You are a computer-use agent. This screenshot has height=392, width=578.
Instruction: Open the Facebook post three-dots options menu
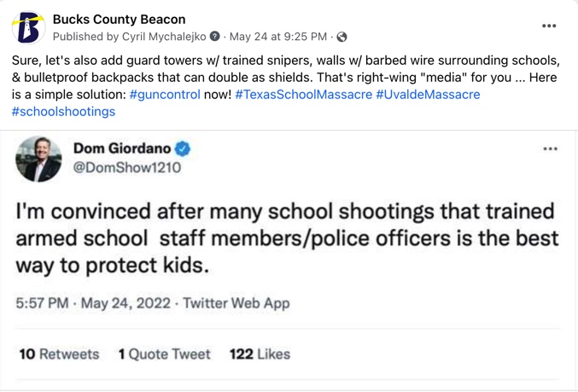pyautogui.click(x=549, y=26)
